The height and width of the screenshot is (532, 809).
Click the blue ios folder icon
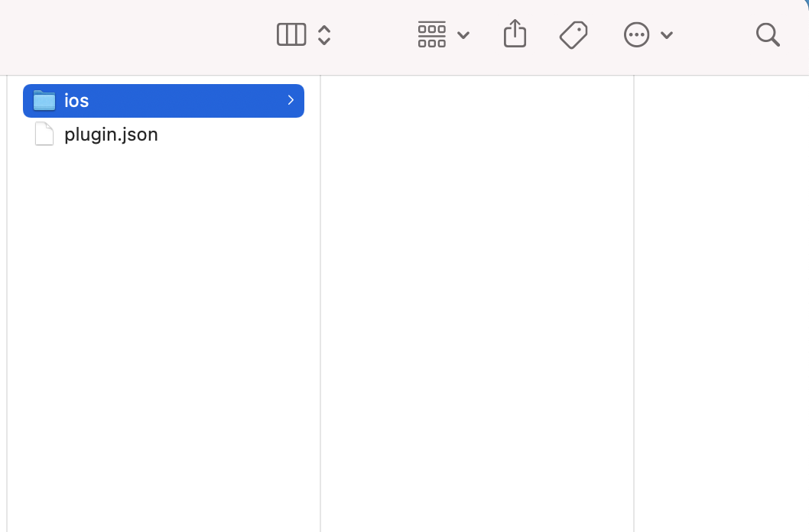coord(44,101)
